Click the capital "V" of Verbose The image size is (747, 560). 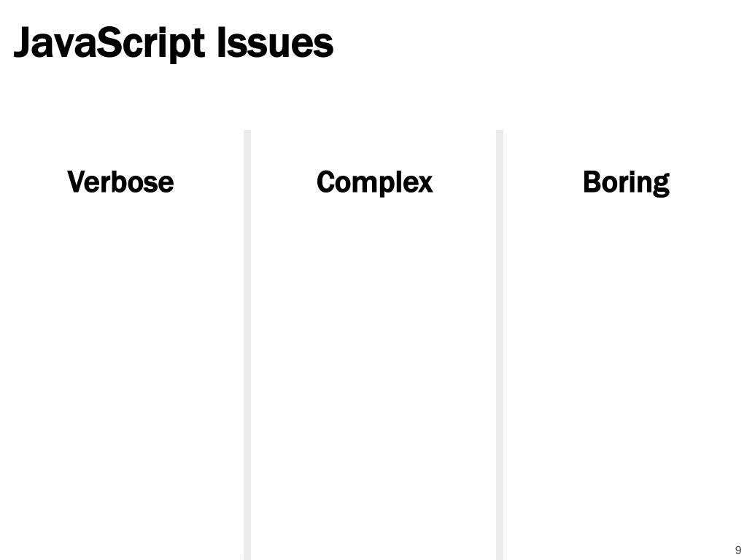coord(77,182)
